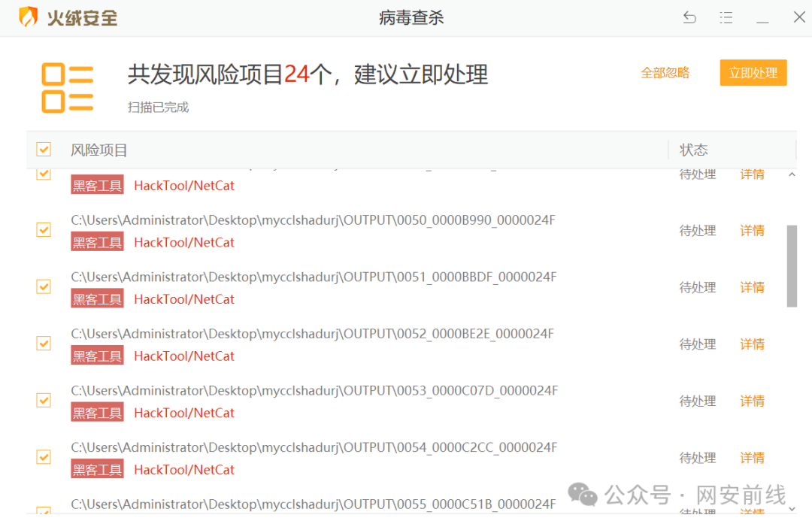Click the 黑客工具 tag on first row

[x=96, y=185]
